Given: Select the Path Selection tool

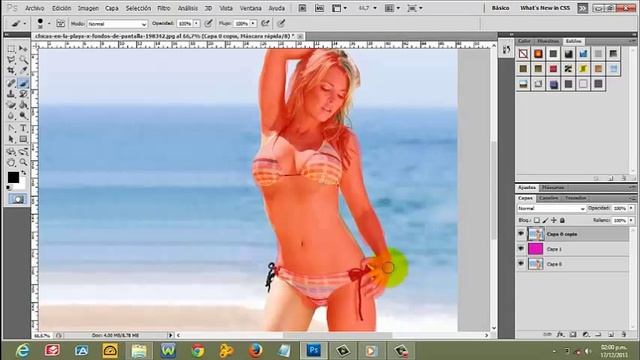Looking at the screenshot, I should click(11, 140).
